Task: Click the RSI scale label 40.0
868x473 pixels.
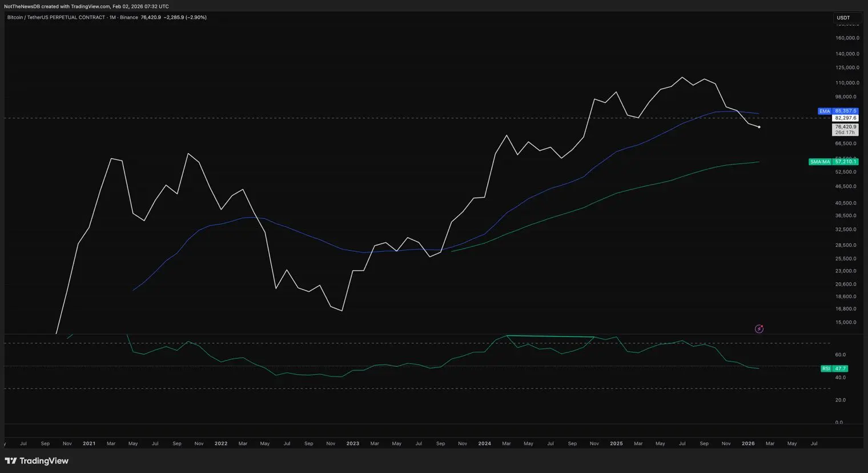Action: (840, 378)
